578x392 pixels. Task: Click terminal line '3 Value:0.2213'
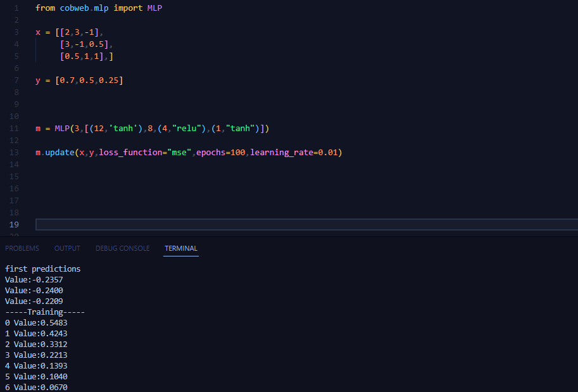click(x=36, y=355)
